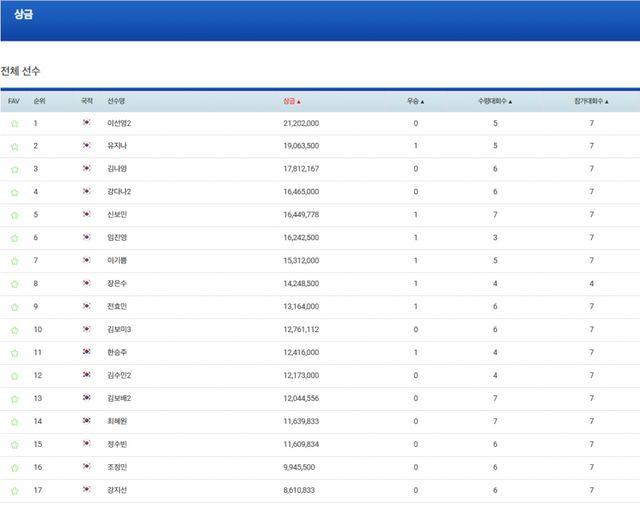Sort by 수령대회수 column header
The width and height of the screenshot is (640, 505).
tap(494, 101)
